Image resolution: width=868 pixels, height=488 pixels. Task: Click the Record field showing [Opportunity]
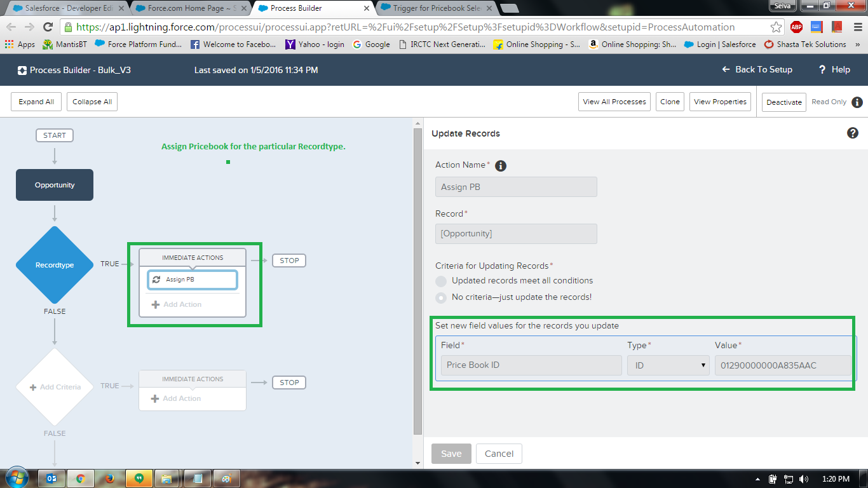(x=516, y=233)
